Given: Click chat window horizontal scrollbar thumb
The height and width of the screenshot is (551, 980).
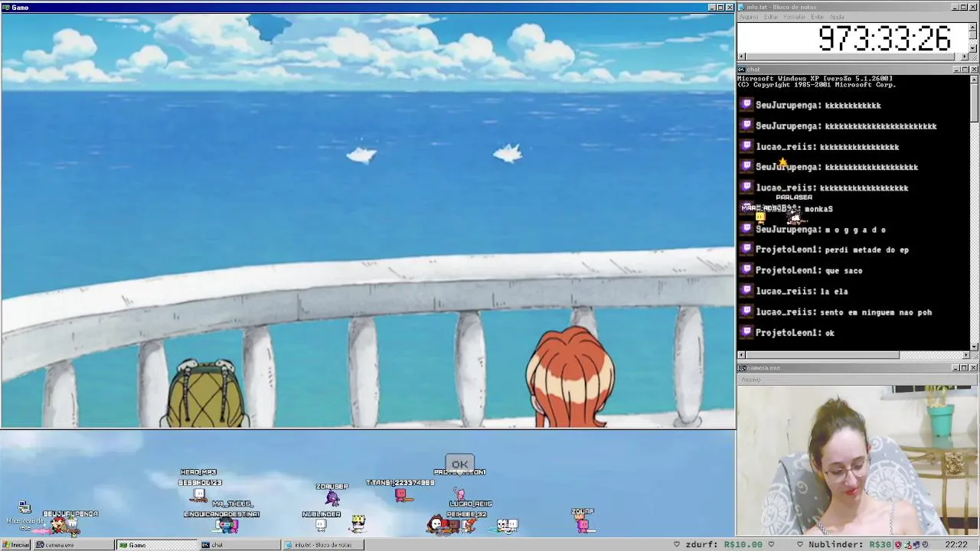Looking at the screenshot, I should (x=823, y=355).
